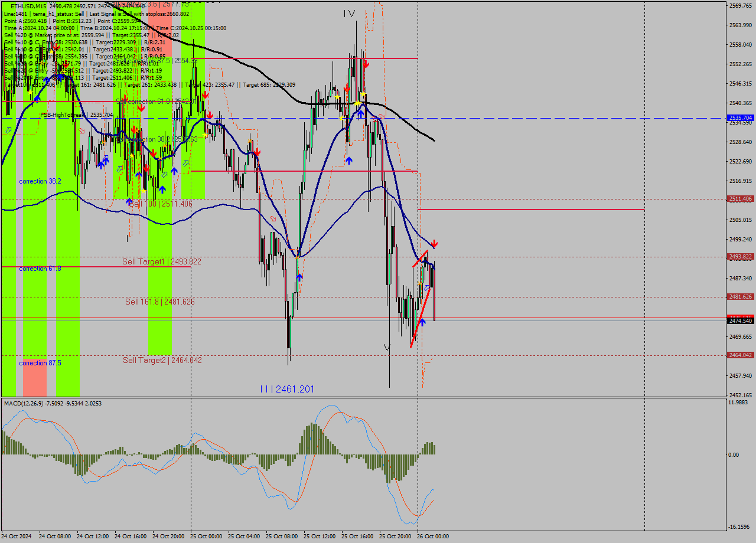The width and height of the screenshot is (756, 543).
Task: Click the 2563.990 price scale value
Action: (x=741, y=25)
